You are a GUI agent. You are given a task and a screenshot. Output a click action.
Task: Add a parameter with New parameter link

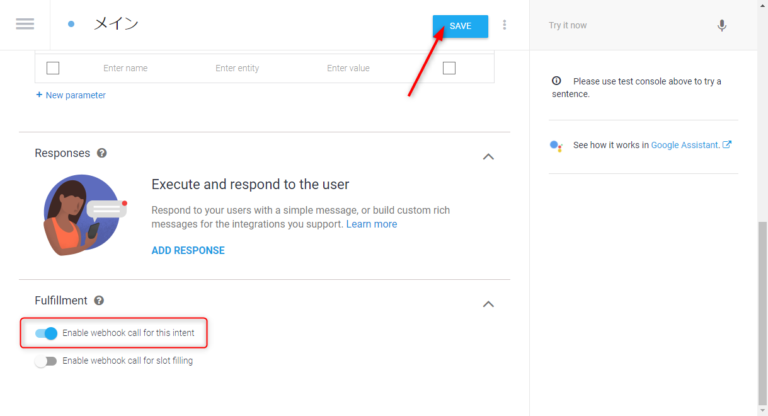(70, 95)
